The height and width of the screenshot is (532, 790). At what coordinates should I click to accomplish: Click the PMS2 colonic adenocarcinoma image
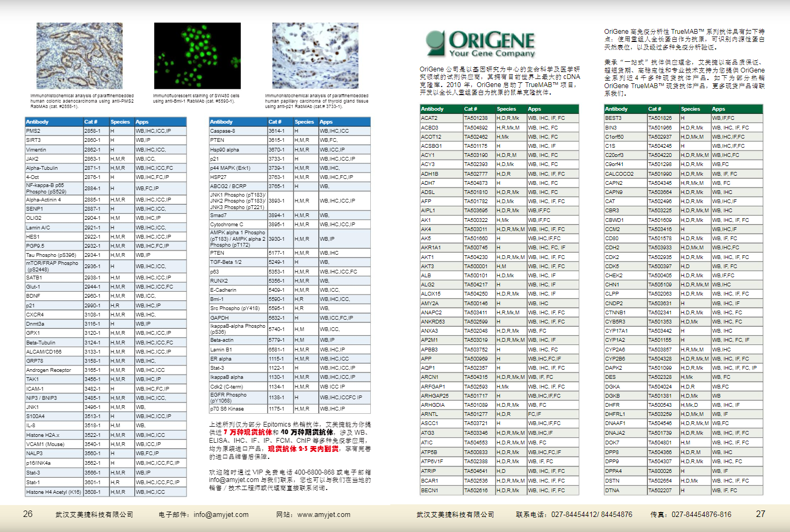[x=79, y=55]
